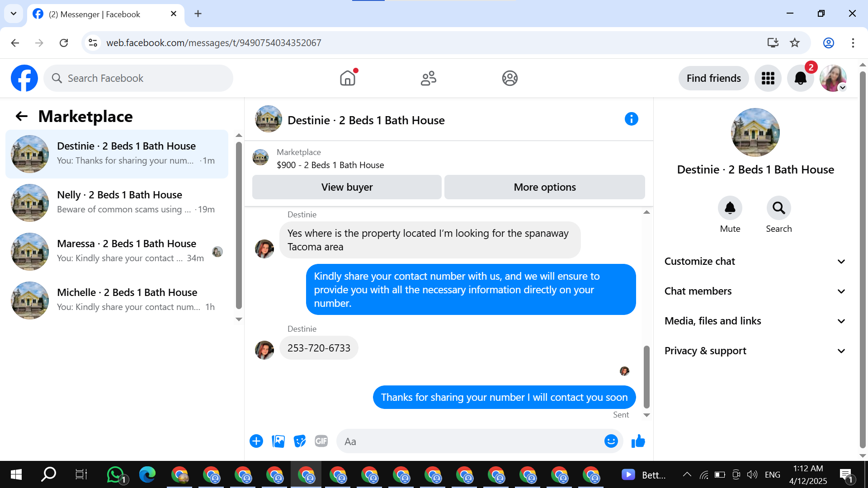
Task: Choose a GIF
Action: click(321, 441)
